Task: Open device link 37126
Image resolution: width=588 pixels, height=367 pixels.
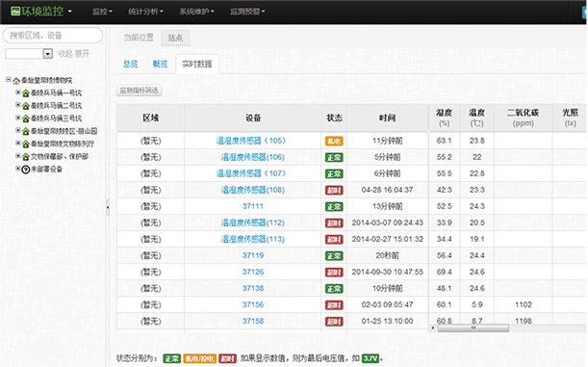Action: coord(253,272)
